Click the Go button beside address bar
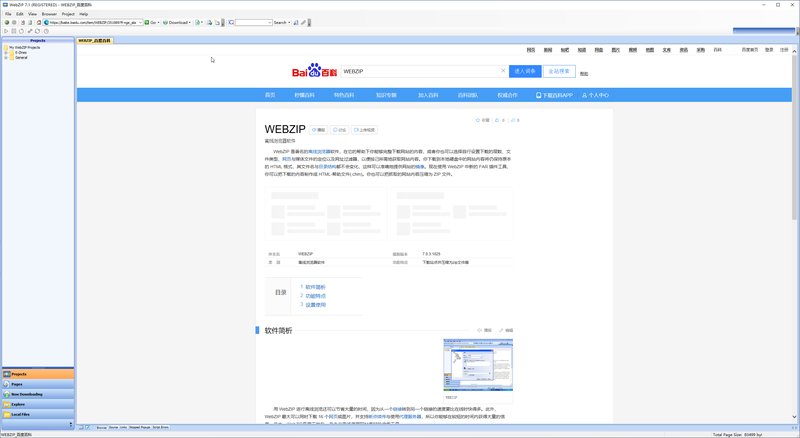 [153, 21]
